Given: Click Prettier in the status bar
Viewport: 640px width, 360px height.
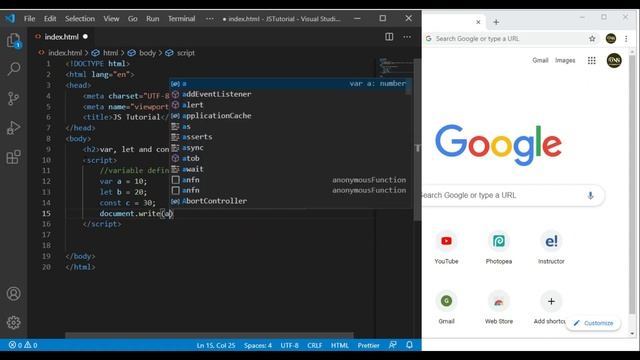Looking at the screenshot, I should pos(368,345).
